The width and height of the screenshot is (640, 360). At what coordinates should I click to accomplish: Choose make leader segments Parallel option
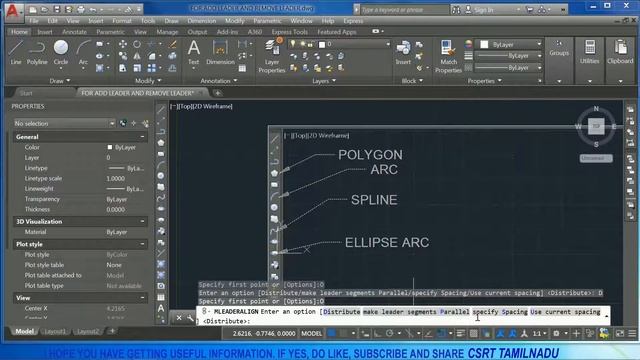[416, 311]
